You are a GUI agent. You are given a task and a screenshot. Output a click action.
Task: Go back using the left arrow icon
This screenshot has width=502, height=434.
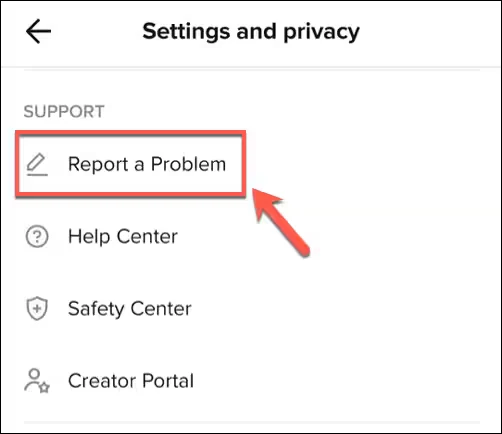tap(38, 31)
